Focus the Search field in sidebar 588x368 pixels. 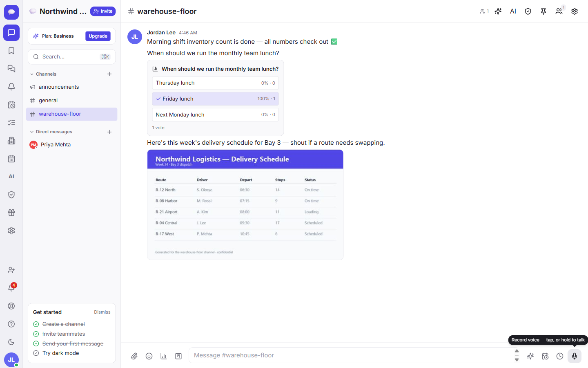(x=71, y=57)
